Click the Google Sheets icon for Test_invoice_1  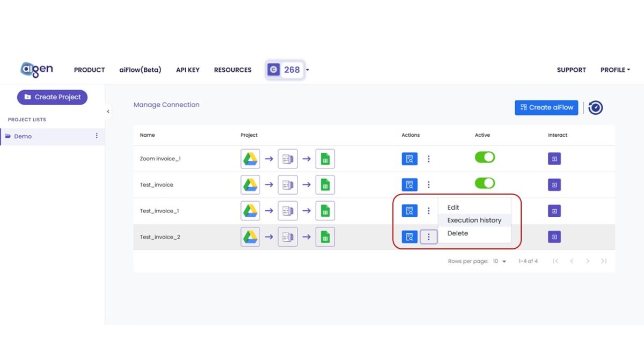[325, 210]
